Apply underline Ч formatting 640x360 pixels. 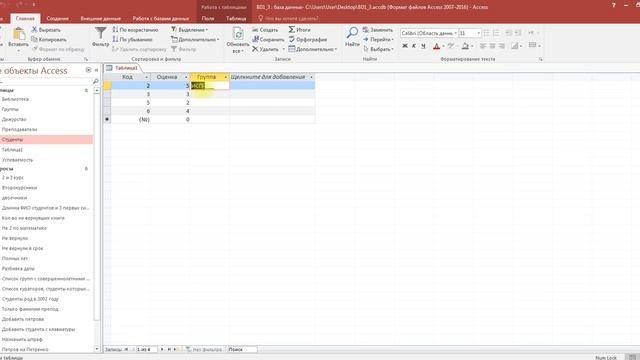coord(423,46)
